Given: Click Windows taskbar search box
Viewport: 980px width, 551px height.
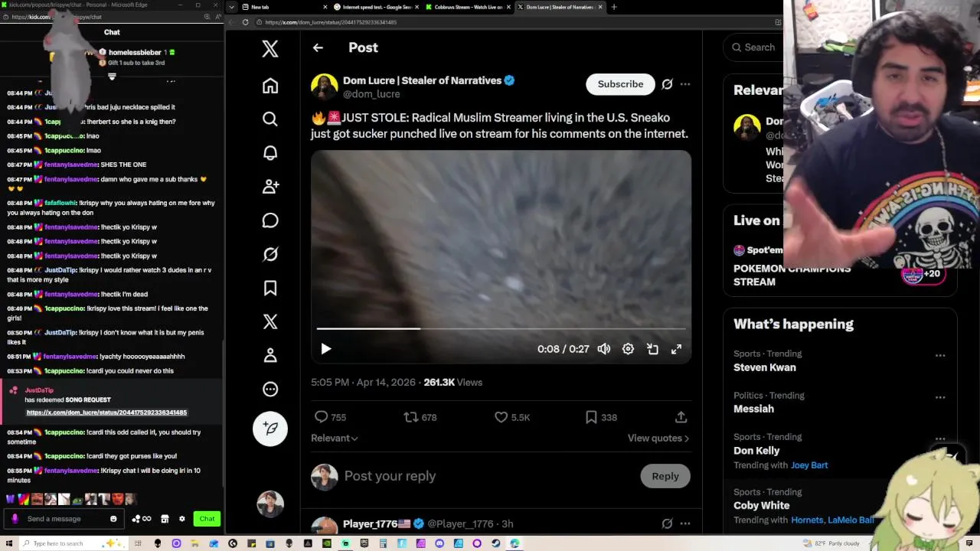Looking at the screenshot, I should coord(73,543).
